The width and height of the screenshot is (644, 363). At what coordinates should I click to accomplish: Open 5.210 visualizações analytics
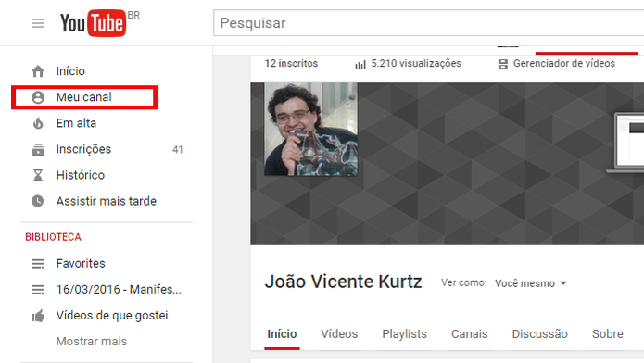[x=416, y=64]
